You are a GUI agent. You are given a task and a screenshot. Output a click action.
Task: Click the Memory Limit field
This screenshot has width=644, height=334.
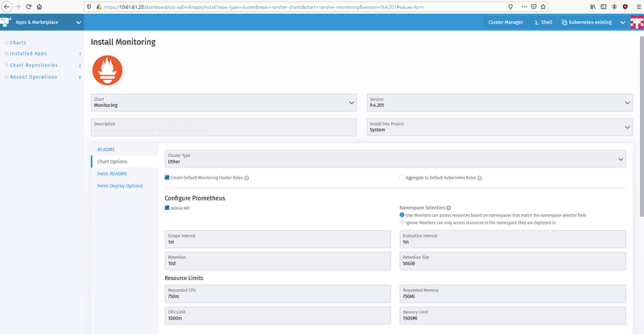pos(513,315)
